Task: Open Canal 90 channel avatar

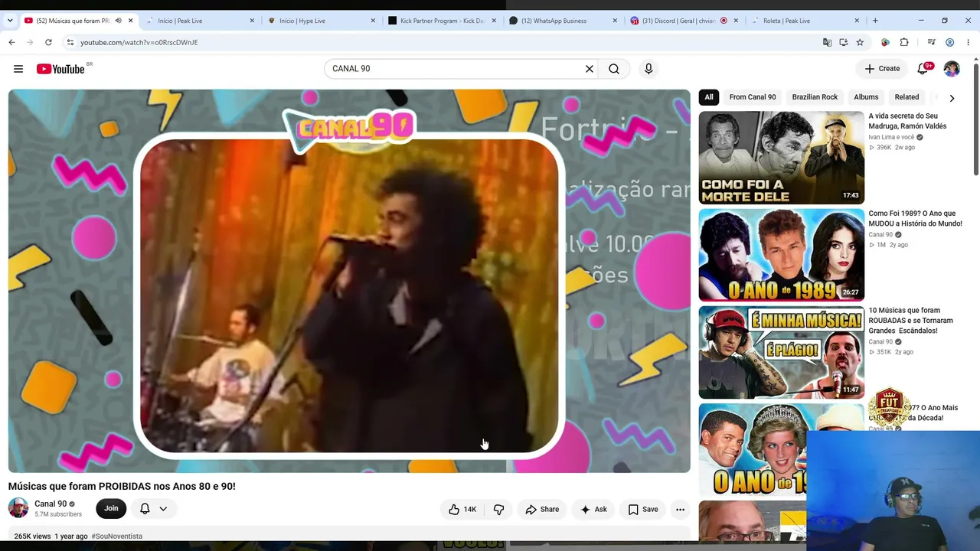Action: (x=18, y=508)
